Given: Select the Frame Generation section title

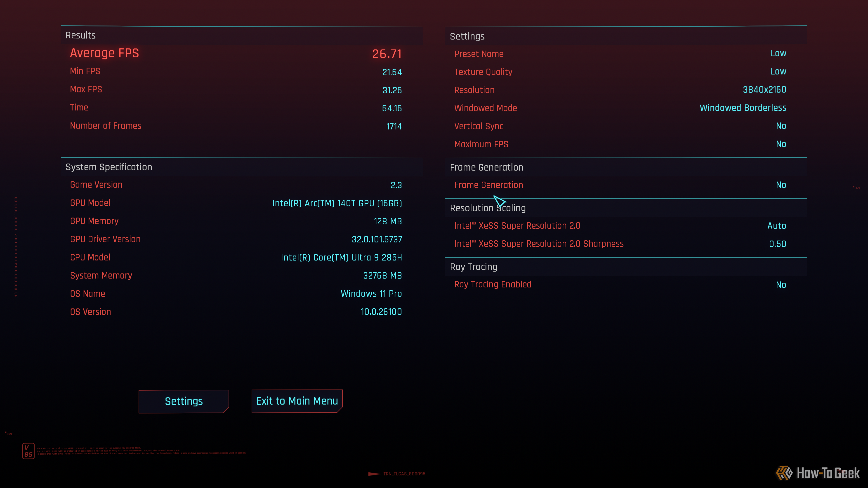Looking at the screenshot, I should click(x=487, y=167).
